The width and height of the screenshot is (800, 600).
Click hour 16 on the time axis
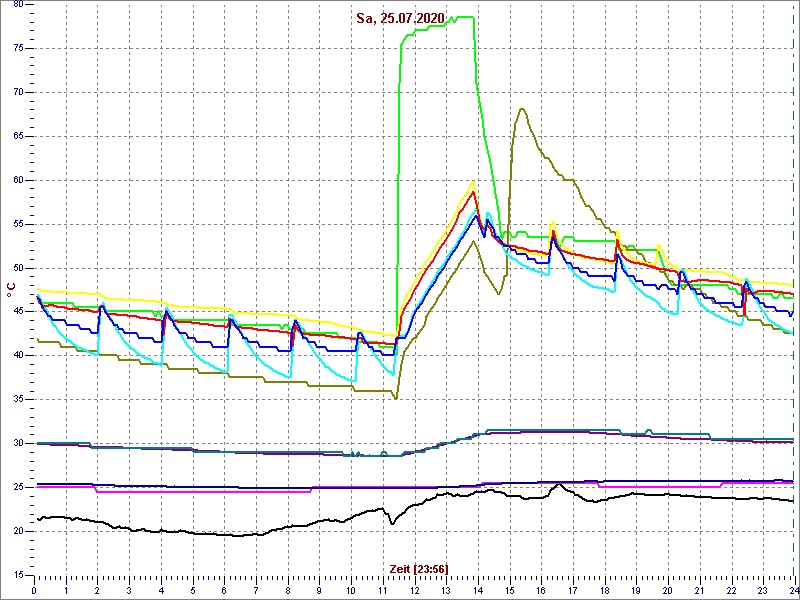point(540,590)
